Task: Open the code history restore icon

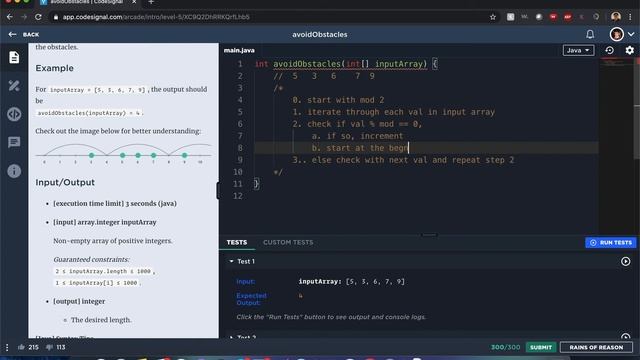Action: tap(609, 50)
